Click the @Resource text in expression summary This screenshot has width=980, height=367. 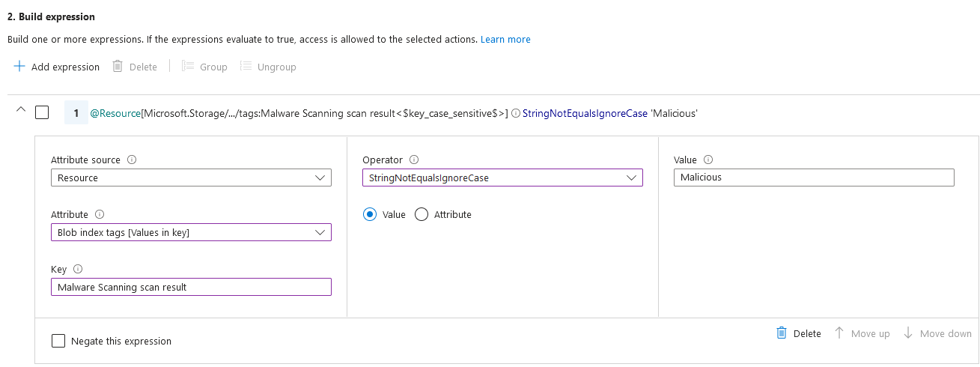pyautogui.click(x=115, y=113)
